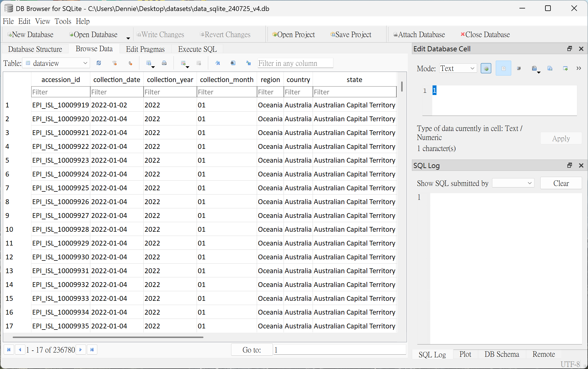Click the clear all filters icon

114,63
